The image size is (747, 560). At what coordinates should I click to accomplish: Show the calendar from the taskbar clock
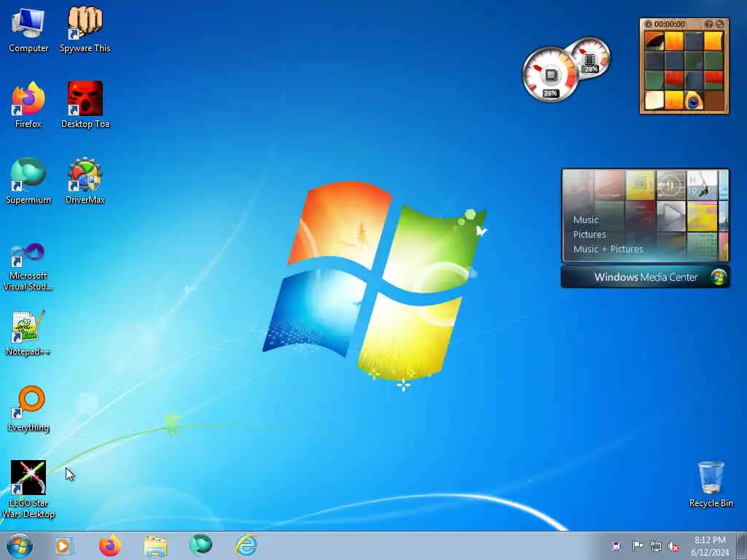[x=710, y=546]
